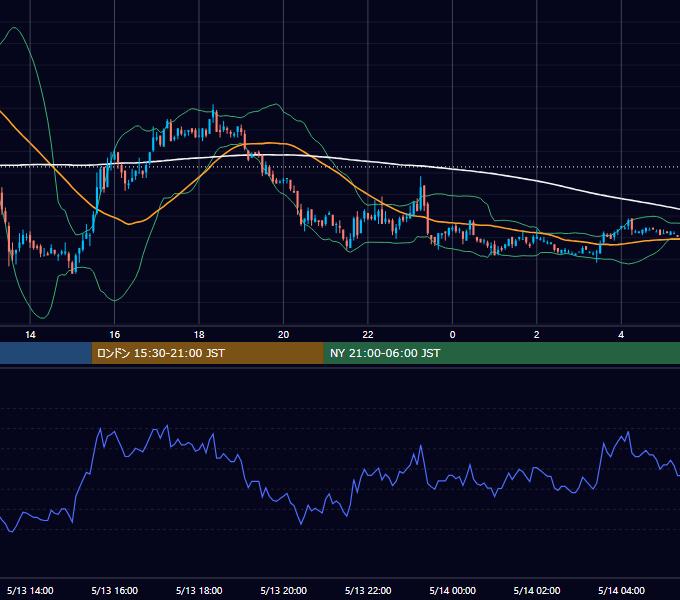Click the blue session bar before ロンドン
The height and width of the screenshot is (600, 680).
point(46,353)
